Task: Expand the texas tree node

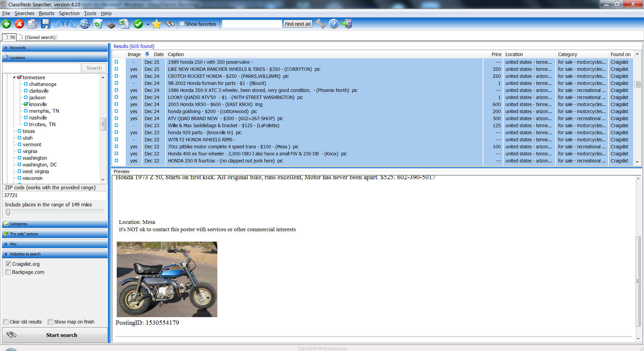Action: (x=14, y=131)
